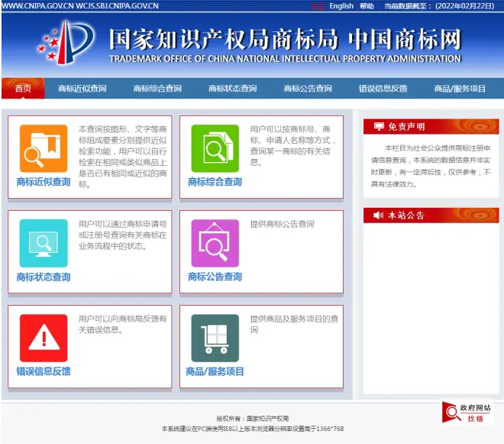Click the 商品/服务项目 card title link

coord(215,371)
